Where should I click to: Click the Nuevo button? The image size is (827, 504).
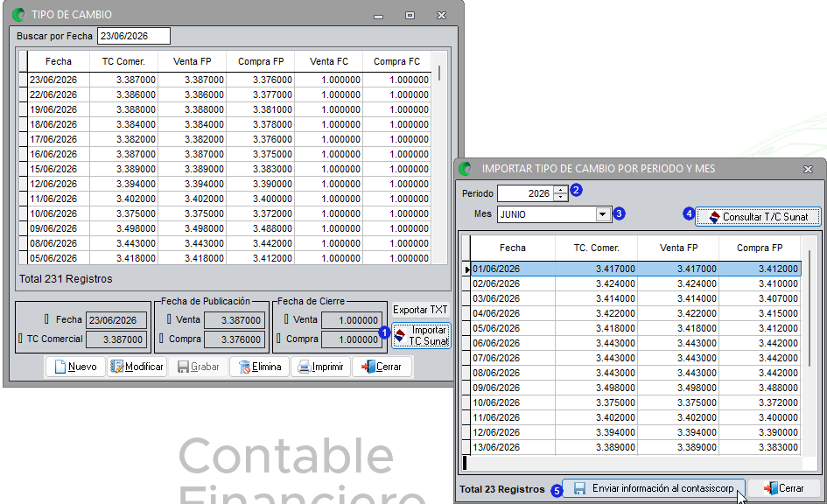pyautogui.click(x=76, y=367)
